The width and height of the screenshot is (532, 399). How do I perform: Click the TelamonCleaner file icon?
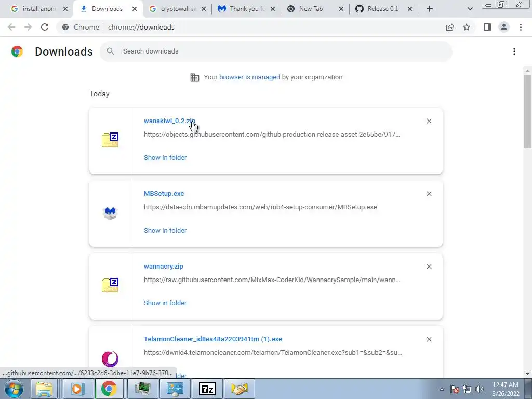coord(110,359)
